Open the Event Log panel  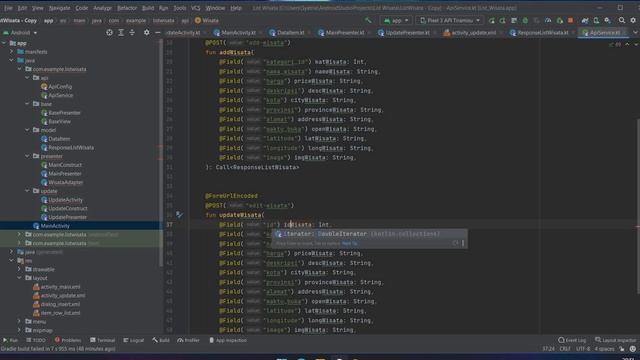pos(572,340)
